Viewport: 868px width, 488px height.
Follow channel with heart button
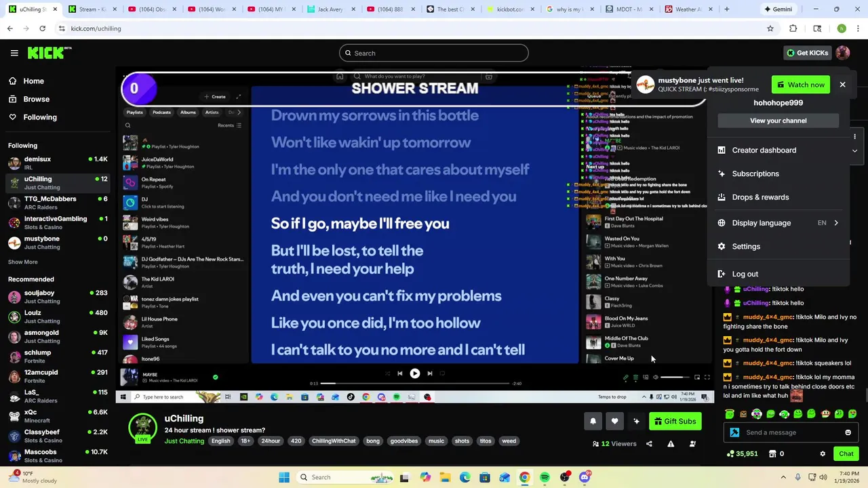pos(614,422)
